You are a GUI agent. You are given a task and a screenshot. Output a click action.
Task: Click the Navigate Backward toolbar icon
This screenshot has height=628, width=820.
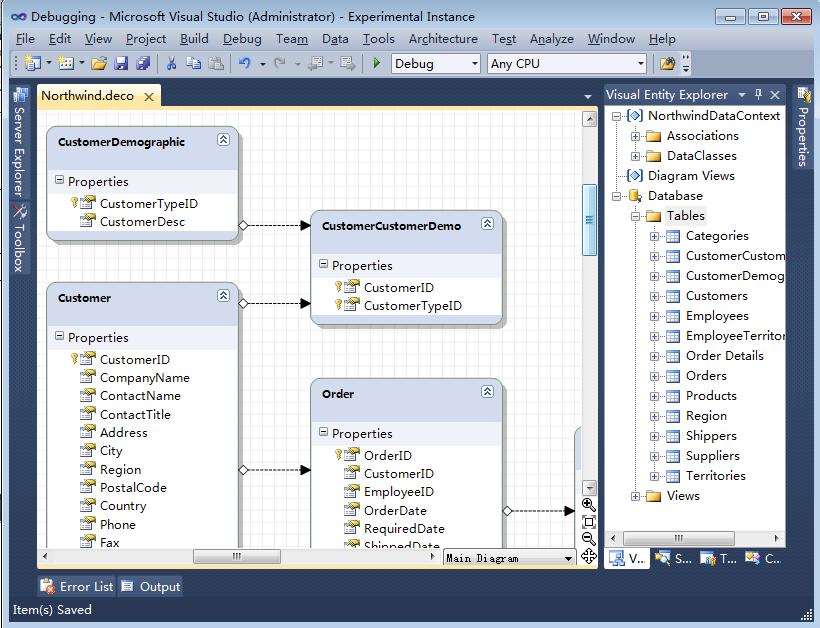[x=315, y=63]
